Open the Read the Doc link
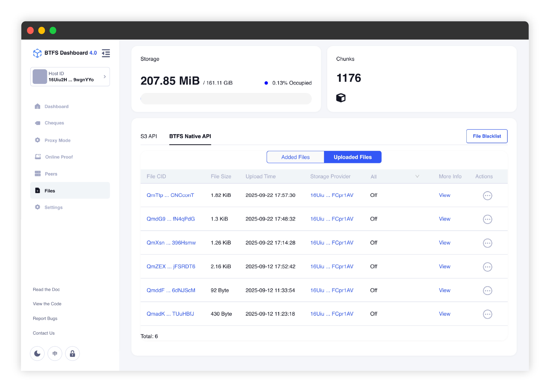 coord(46,290)
